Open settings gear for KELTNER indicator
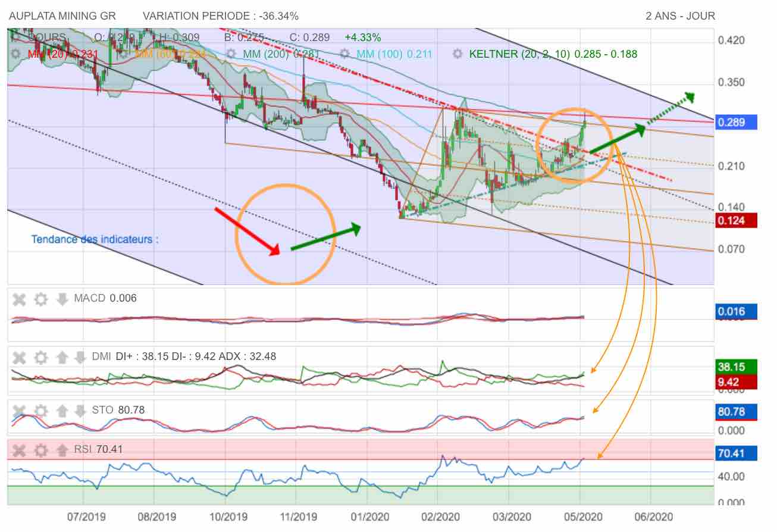 pyautogui.click(x=458, y=54)
